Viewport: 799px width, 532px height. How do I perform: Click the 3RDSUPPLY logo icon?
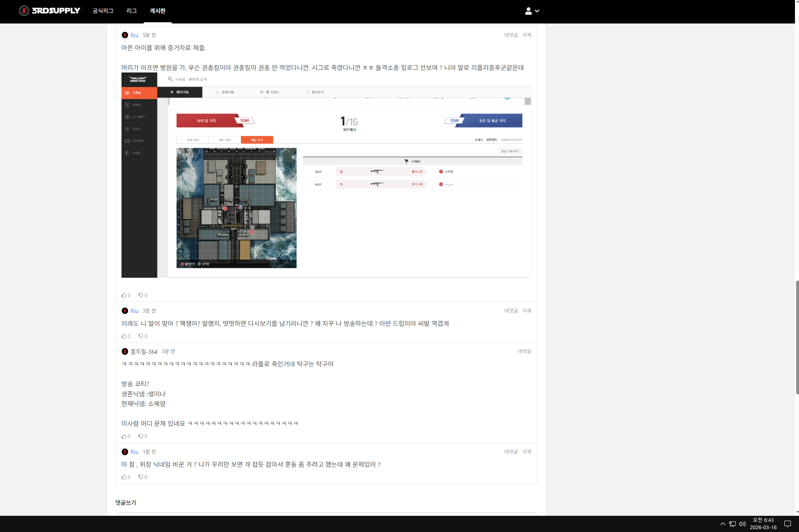click(x=24, y=11)
